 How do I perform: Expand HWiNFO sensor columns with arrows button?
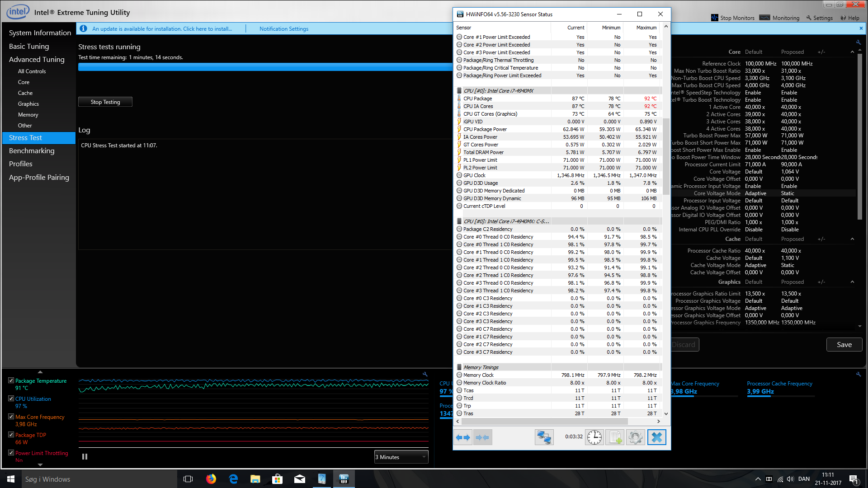click(x=463, y=437)
